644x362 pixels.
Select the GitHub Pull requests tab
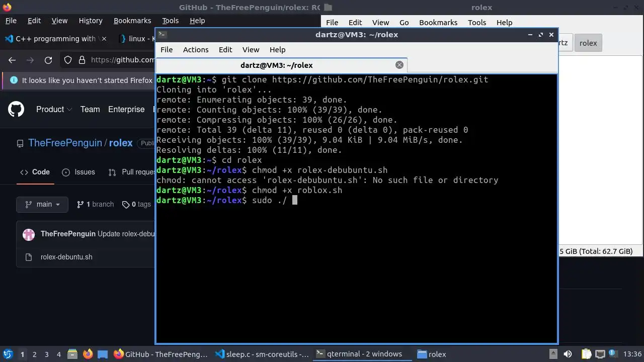tap(132, 172)
